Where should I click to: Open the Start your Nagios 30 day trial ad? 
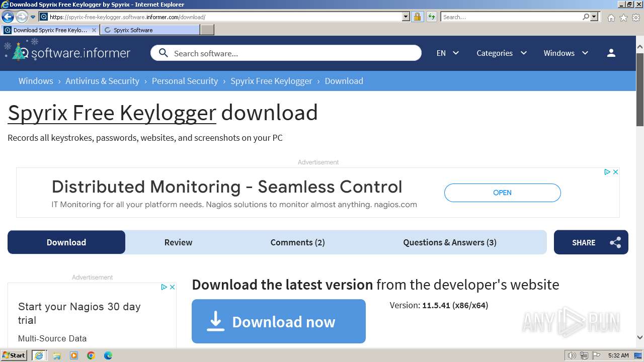click(79, 313)
